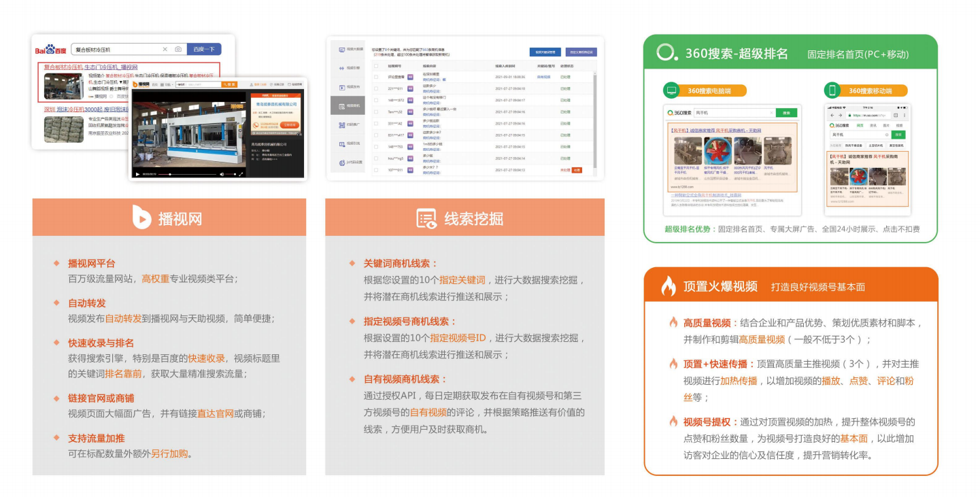980x497 pixels.
Task: Play the cold press machine video
Action: pos(137,174)
